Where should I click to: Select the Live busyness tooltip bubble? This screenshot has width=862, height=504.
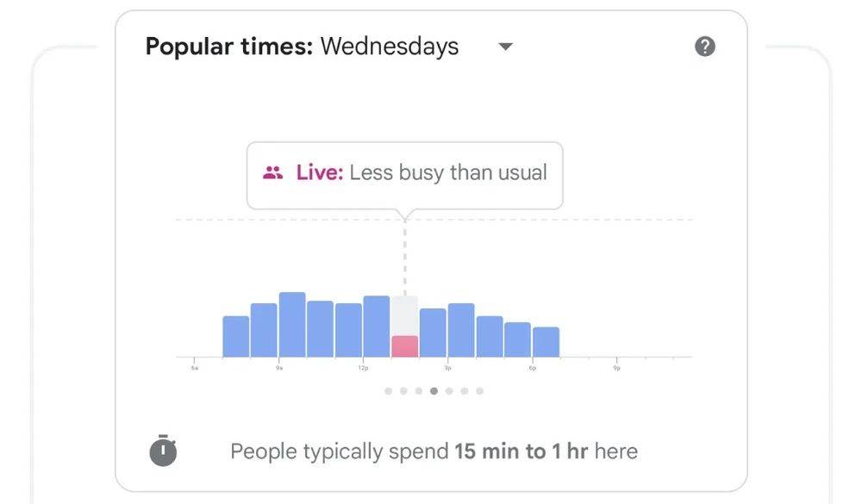[405, 175]
